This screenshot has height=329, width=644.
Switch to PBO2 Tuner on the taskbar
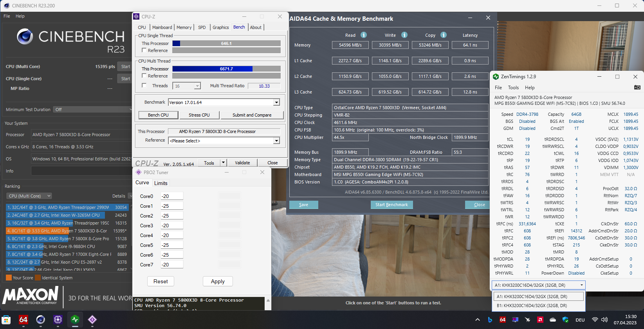click(92, 320)
